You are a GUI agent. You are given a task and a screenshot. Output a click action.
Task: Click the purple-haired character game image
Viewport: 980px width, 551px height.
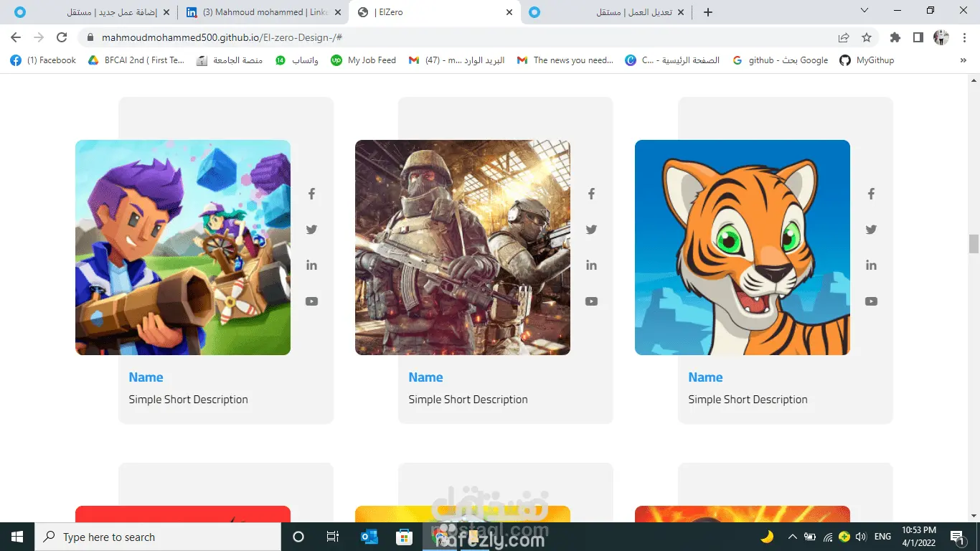(x=183, y=248)
